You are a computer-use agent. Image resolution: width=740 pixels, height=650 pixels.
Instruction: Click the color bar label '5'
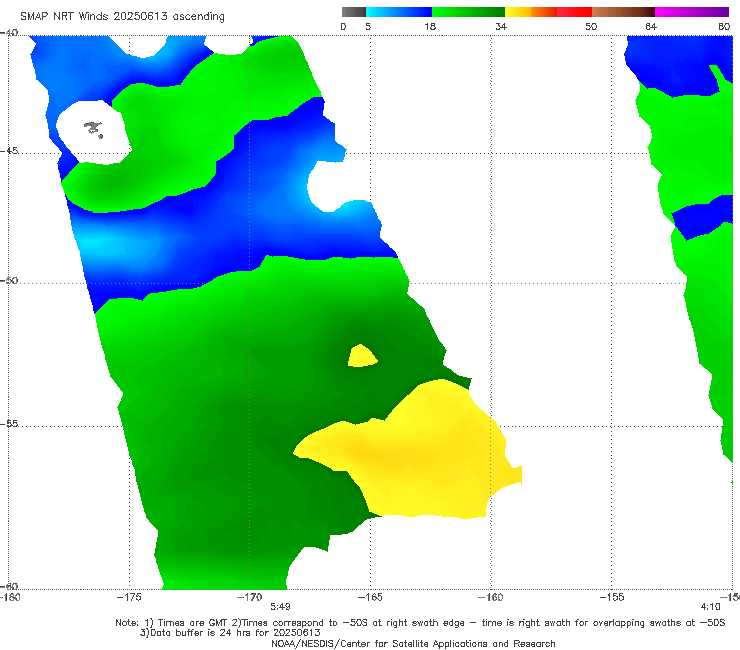368,27
